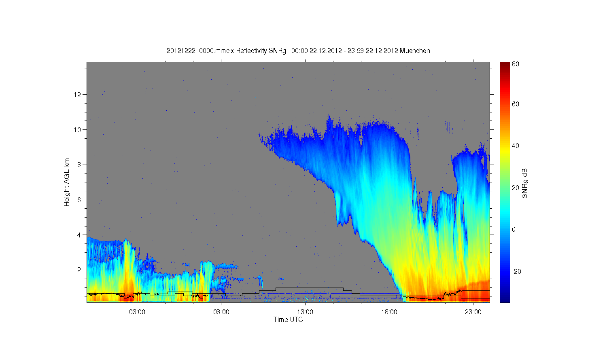This screenshot has width=607, height=364.
Task: Click the plot title text starting 20121222_0000.mmclx
Action: [x=298, y=51]
